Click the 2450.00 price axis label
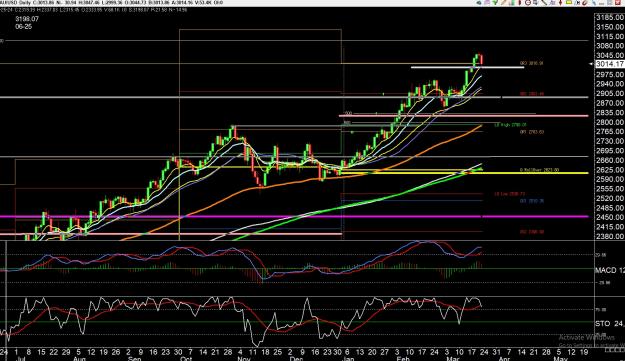625x361 pixels. (610, 217)
